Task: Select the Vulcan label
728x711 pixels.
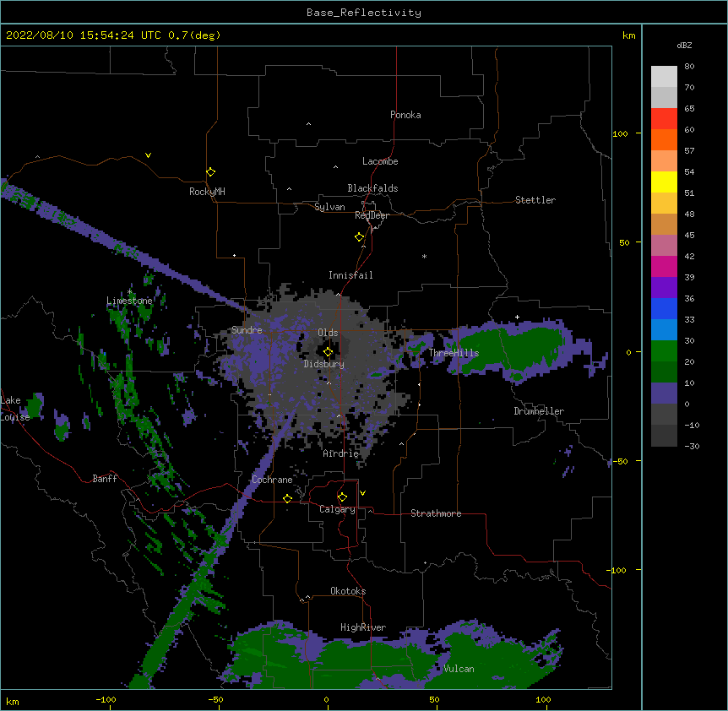Action: pos(459,669)
